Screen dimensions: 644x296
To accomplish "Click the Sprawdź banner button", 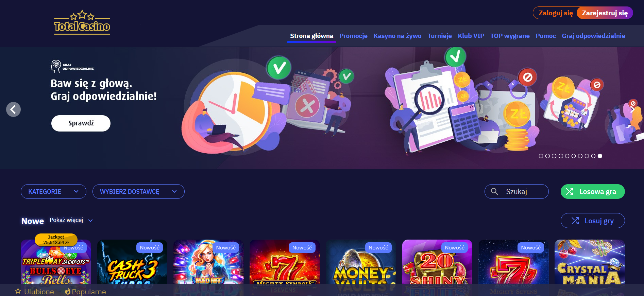I will coord(81,123).
